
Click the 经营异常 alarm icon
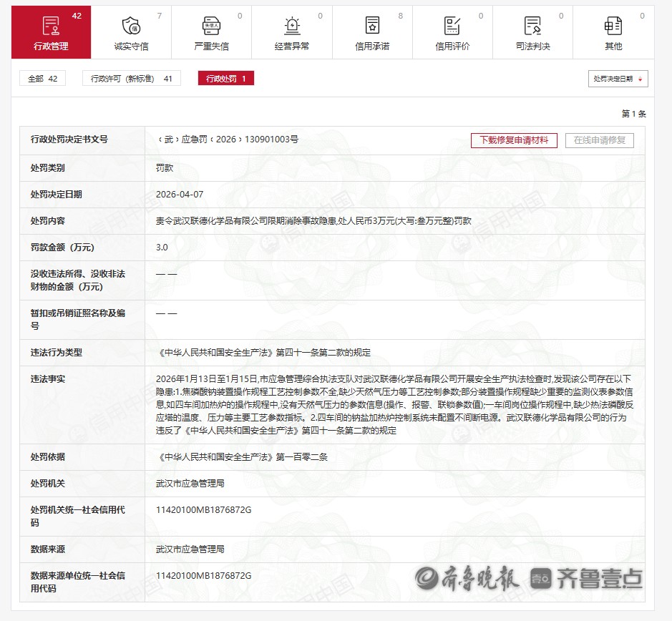pyautogui.click(x=291, y=26)
